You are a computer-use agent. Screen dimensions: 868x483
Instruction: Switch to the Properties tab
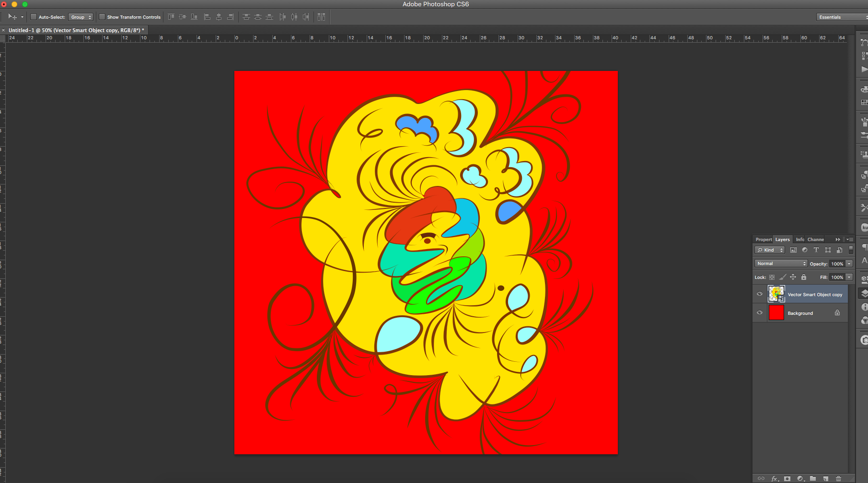pyautogui.click(x=763, y=240)
